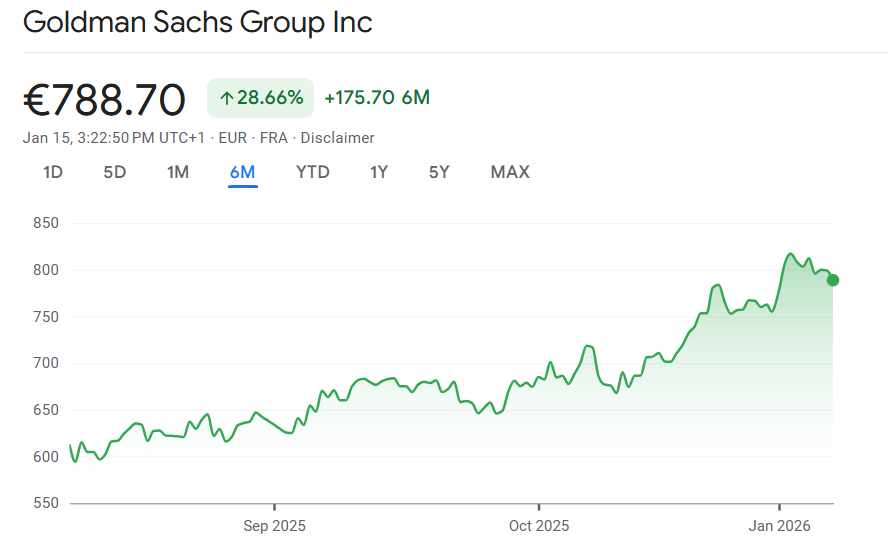
Task: Click the 550 y-axis label
Action: 44,504
